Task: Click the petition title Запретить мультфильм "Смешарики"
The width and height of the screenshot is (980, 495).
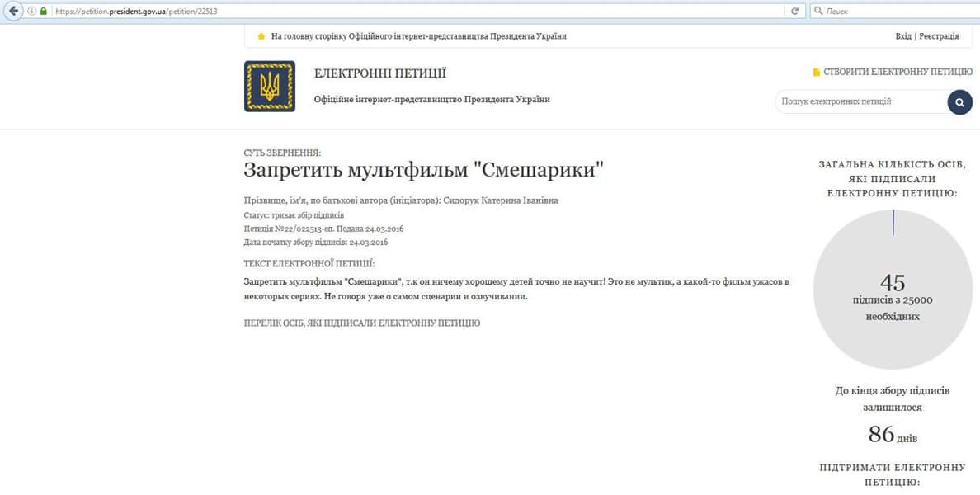Action: pyautogui.click(x=424, y=171)
